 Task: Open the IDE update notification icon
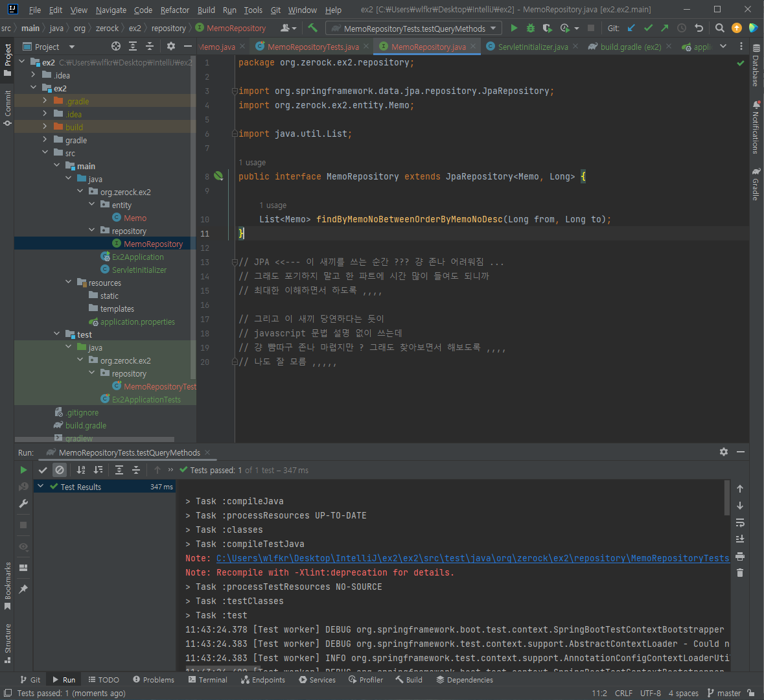pyautogui.click(x=737, y=29)
